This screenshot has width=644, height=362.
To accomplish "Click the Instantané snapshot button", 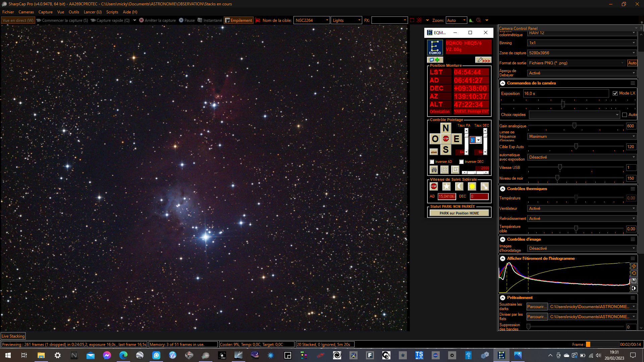I will (210, 20).
